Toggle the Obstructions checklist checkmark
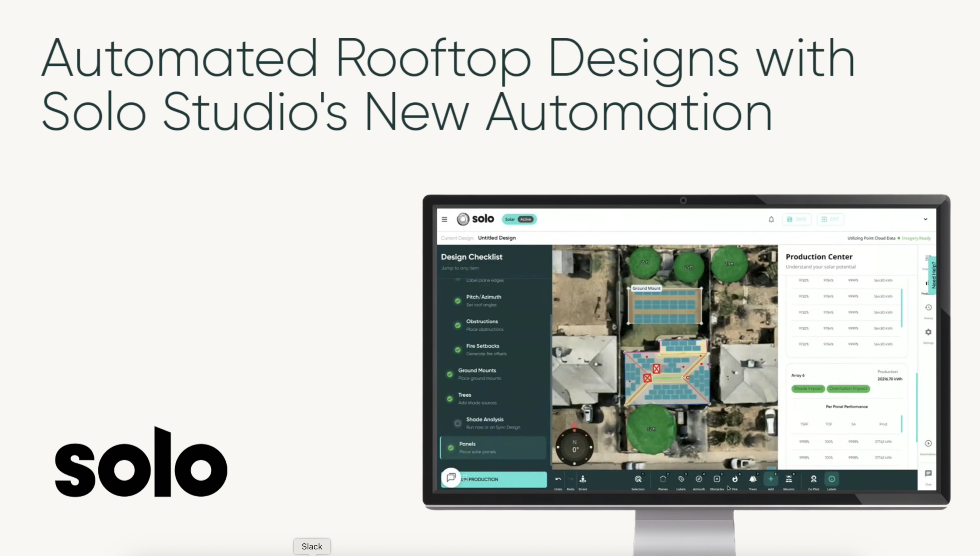This screenshot has width=980, height=556. [x=457, y=325]
